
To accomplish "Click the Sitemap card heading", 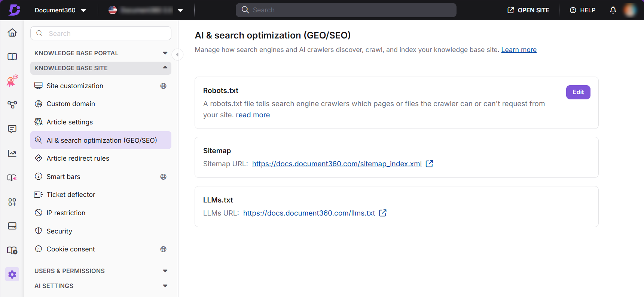I will (x=217, y=151).
